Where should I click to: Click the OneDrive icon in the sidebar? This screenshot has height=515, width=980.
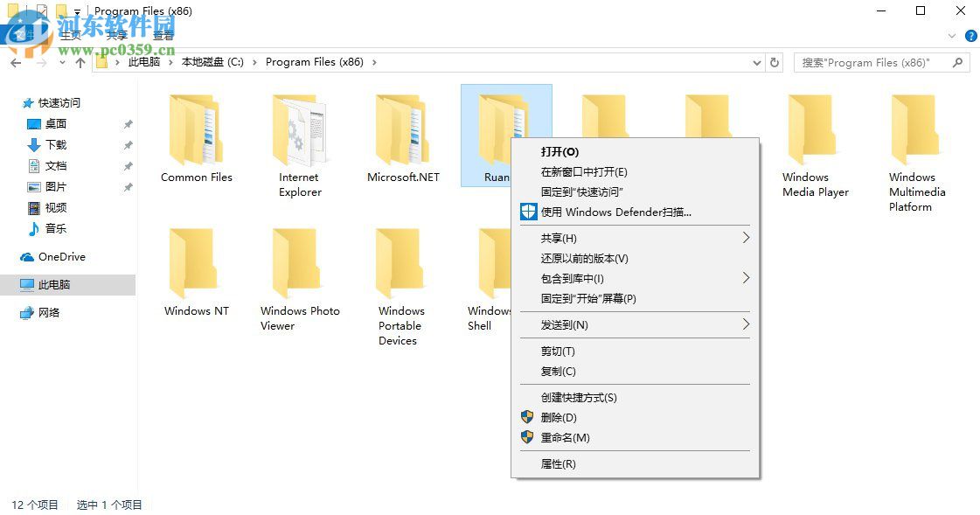(26, 256)
